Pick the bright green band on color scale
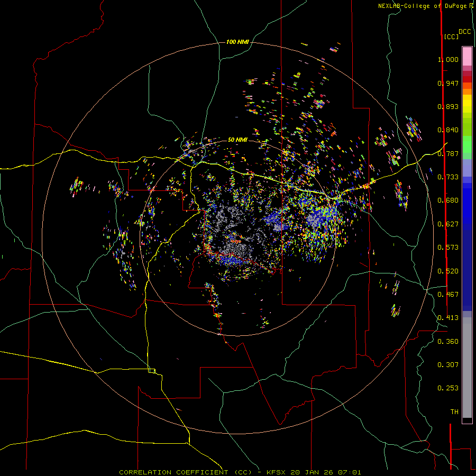The height and width of the screenshot is (476, 476). pos(467,144)
